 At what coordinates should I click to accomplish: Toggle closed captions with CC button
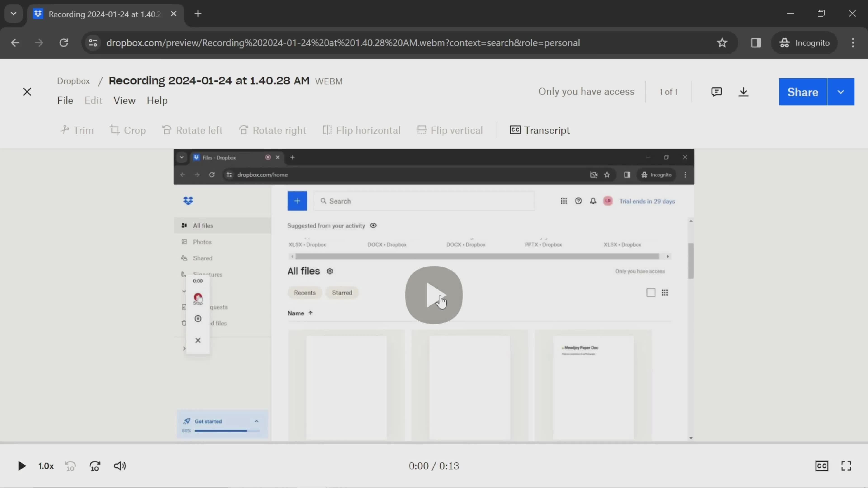coord(821,465)
